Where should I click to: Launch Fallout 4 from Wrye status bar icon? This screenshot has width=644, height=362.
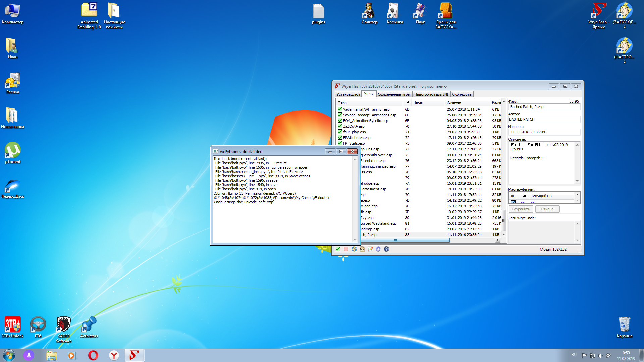[x=354, y=249]
